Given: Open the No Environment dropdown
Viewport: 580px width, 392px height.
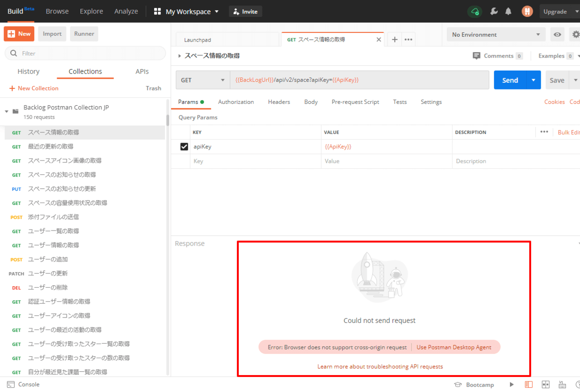Looking at the screenshot, I should tap(495, 34).
